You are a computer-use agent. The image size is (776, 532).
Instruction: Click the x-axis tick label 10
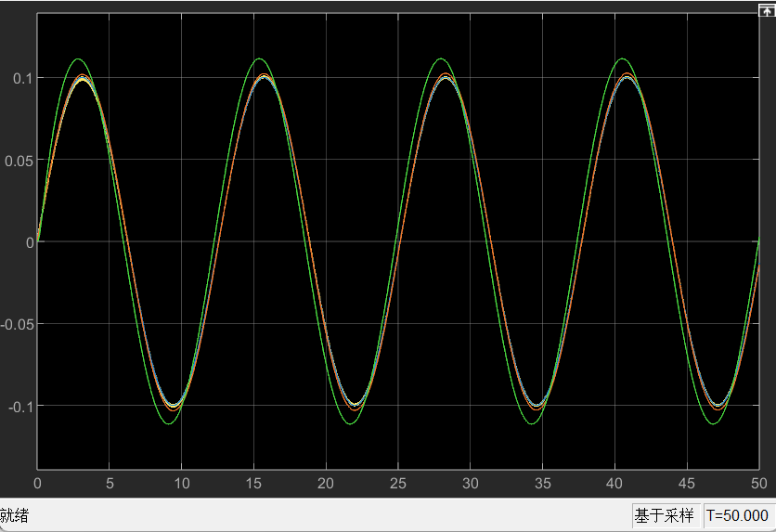pos(181,483)
